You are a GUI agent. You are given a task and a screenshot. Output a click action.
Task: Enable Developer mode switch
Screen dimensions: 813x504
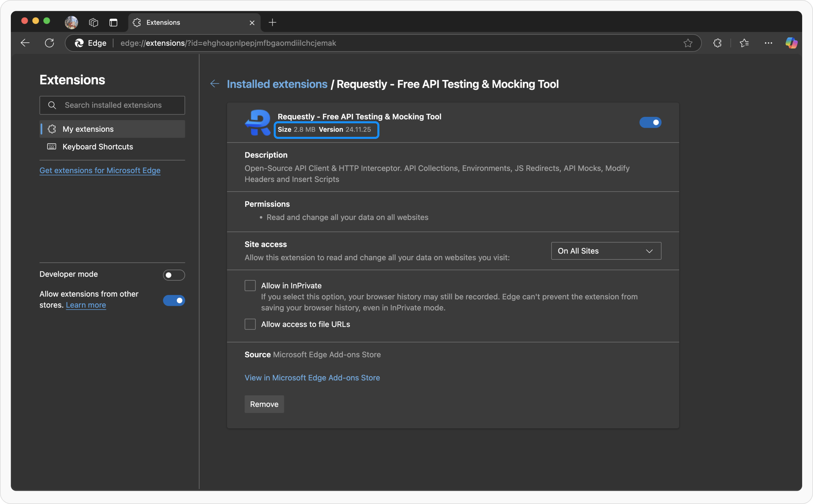[174, 275]
